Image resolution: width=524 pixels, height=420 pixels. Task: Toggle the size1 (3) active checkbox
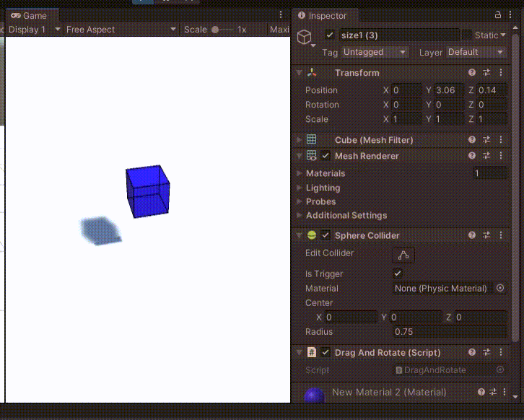(x=330, y=35)
